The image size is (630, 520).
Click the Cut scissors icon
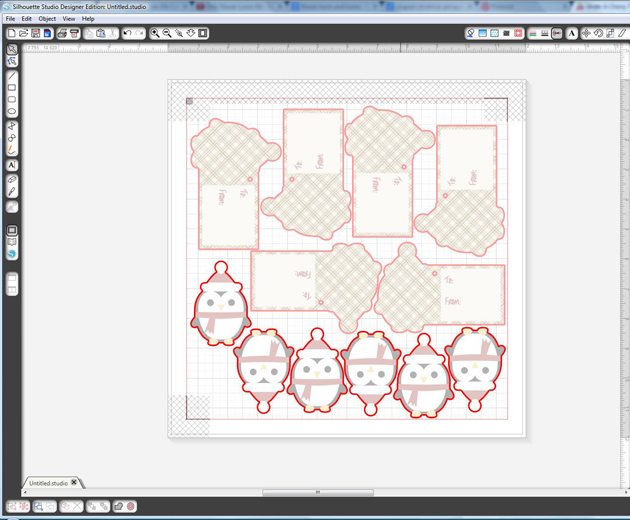[x=113, y=33]
